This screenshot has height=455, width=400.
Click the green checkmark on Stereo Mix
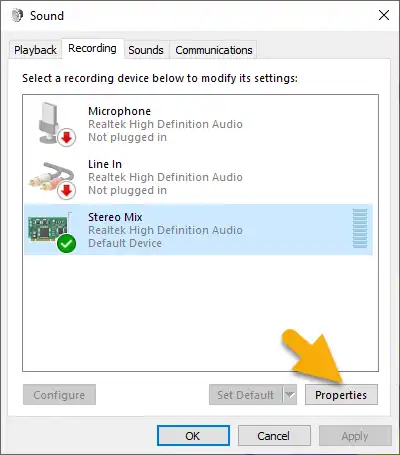66,243
